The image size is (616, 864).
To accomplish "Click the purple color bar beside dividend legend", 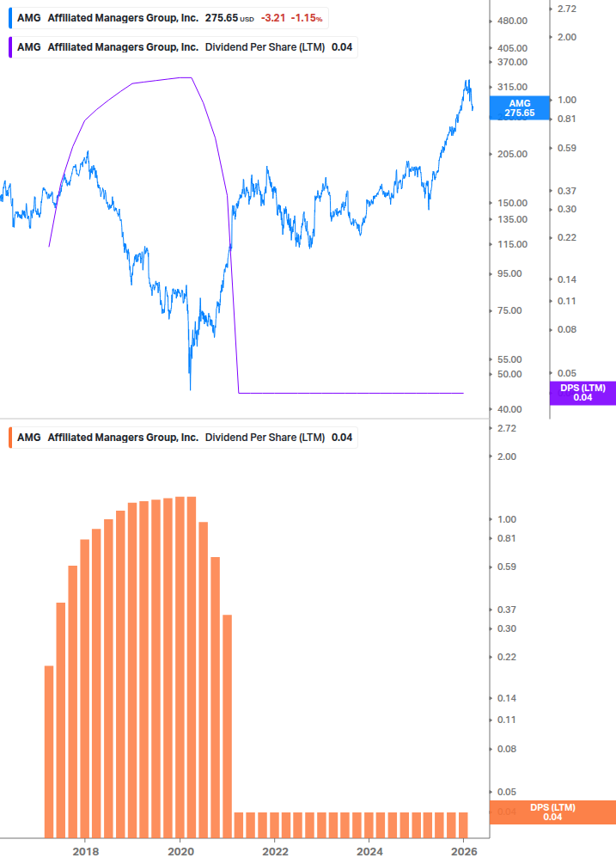I will pos(10,47).
